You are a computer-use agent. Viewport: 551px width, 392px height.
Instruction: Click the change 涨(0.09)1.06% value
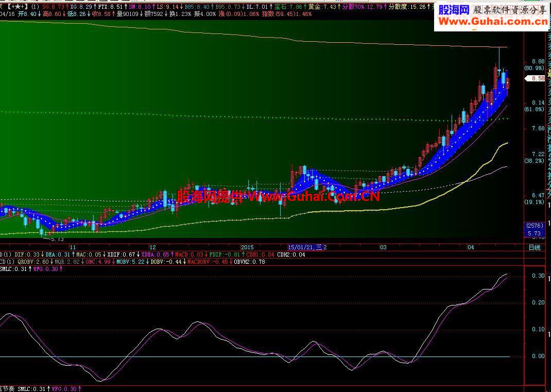[x=239, y=14]
